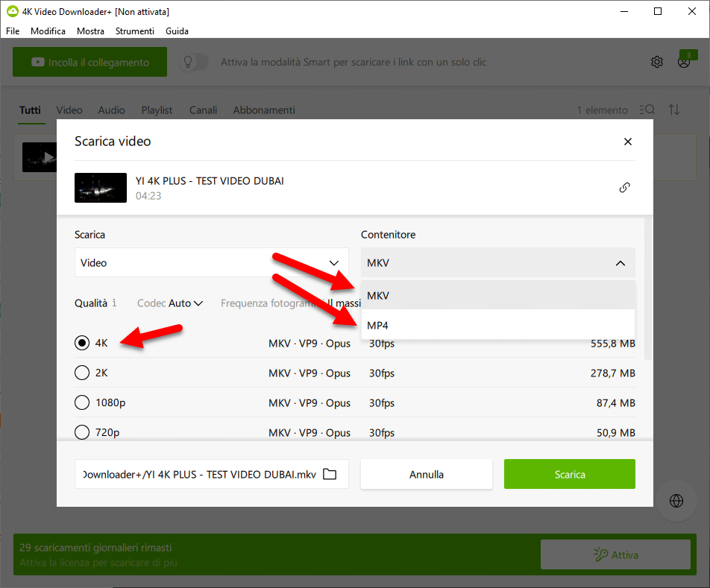Click the Smart mode lightbulb icon
The width and height of the screenshot is (710, 588).
[188, 62]
